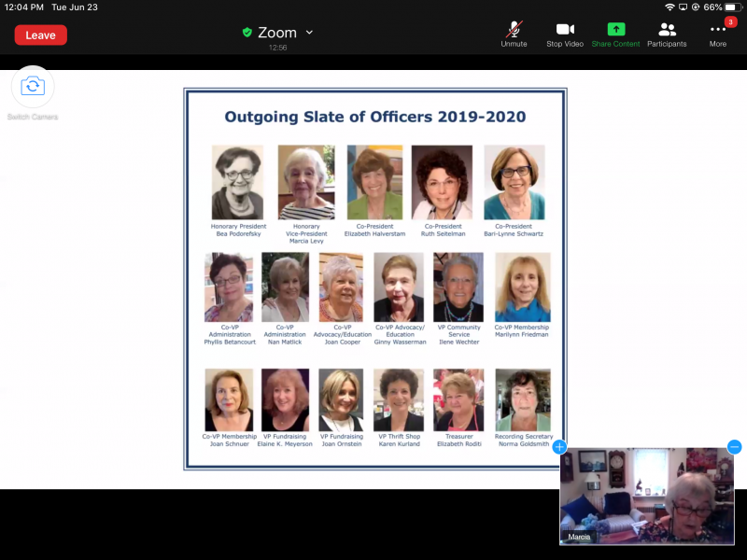
Task: Click Joan Ornstein's photo
Action: coord(341,400)
